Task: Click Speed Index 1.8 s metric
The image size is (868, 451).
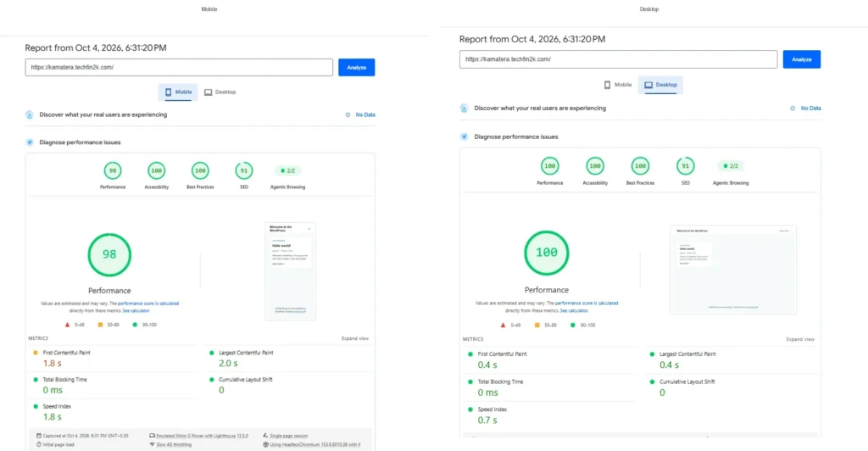Action: [x=114, y=412]
